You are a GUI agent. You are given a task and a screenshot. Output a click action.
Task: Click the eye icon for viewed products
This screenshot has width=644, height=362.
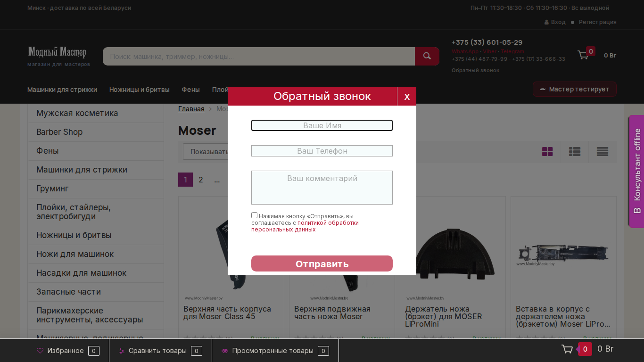(x=225, y=351)
